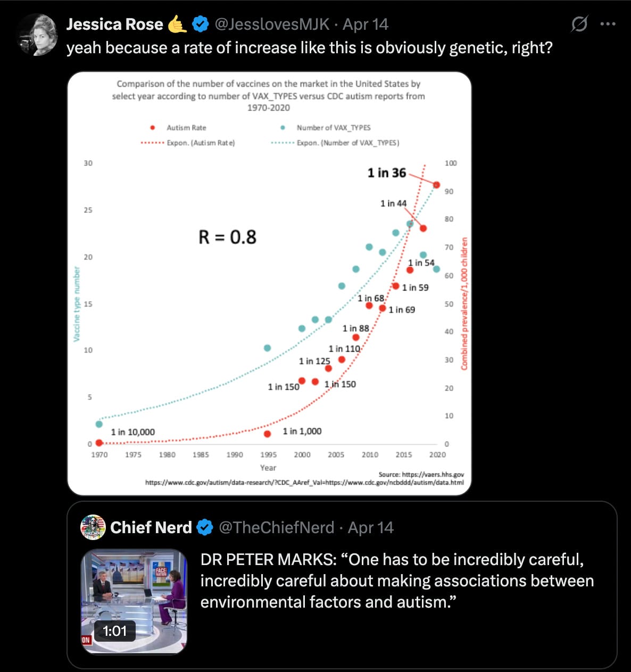Viewport: 631px width, 672px height.
Task: Open the @TheChiefNerd handle
Action: pyautogui.click(x=277, y=527)
